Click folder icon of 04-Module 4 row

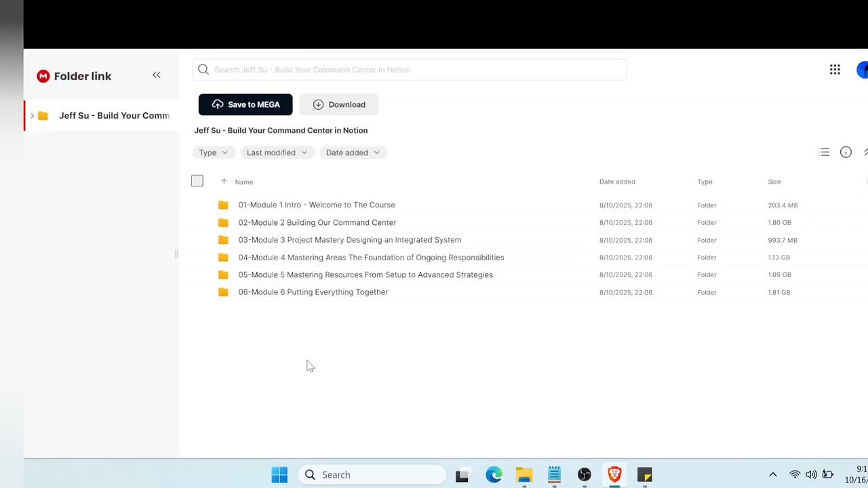point(223,258)
